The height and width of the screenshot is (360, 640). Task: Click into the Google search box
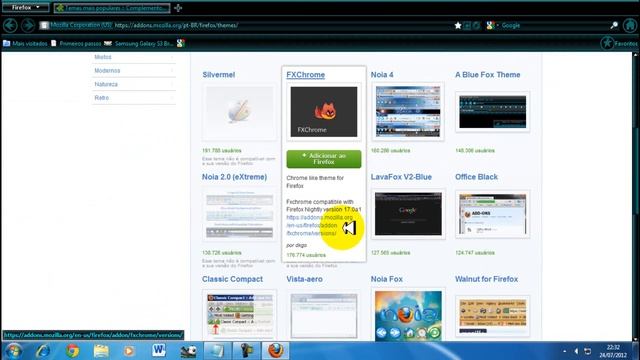(x=554, y=25)
